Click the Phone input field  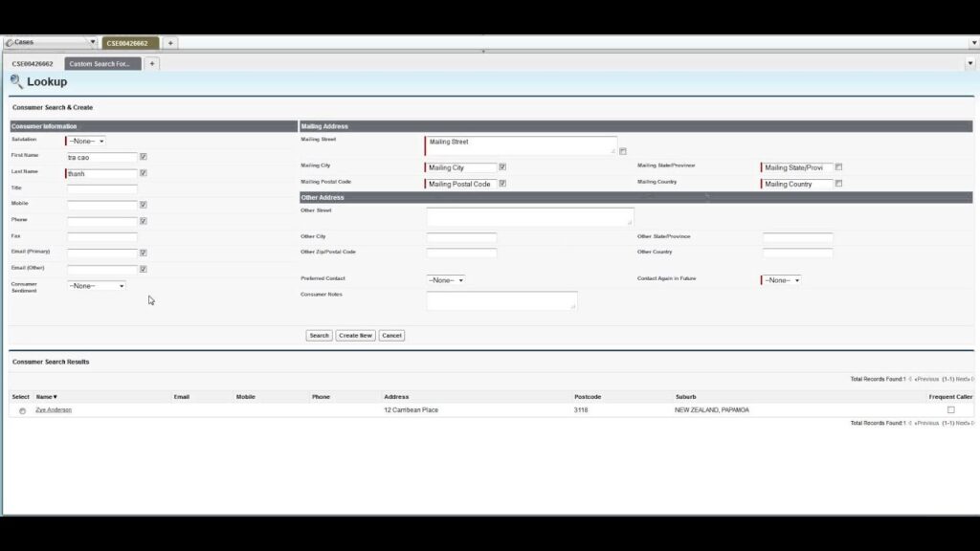101,221
